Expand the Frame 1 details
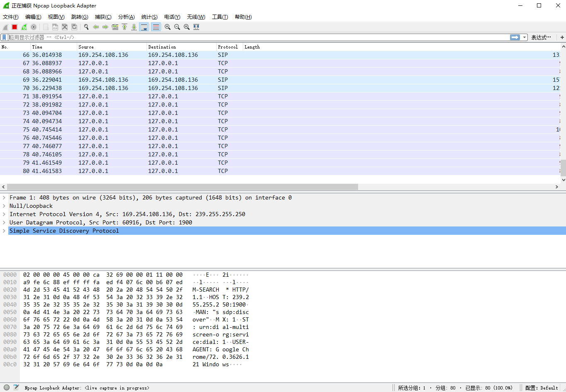 click(x=5, y=197)
